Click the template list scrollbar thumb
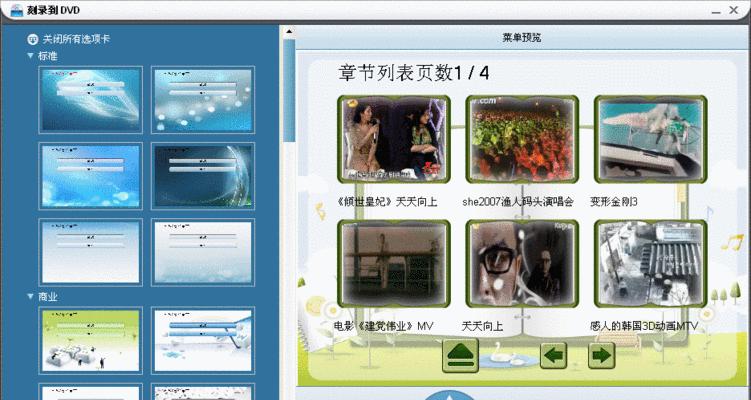Viewport: 751px width, 400px height. tap(289, 91)
